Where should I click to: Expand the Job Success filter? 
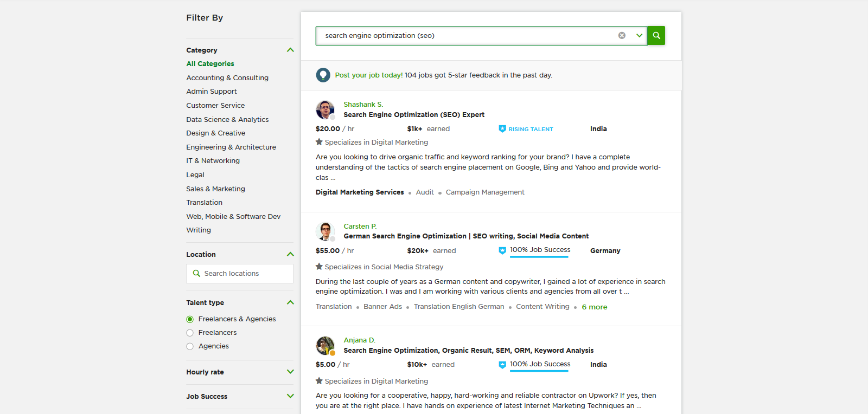click(x=290, y=396)
